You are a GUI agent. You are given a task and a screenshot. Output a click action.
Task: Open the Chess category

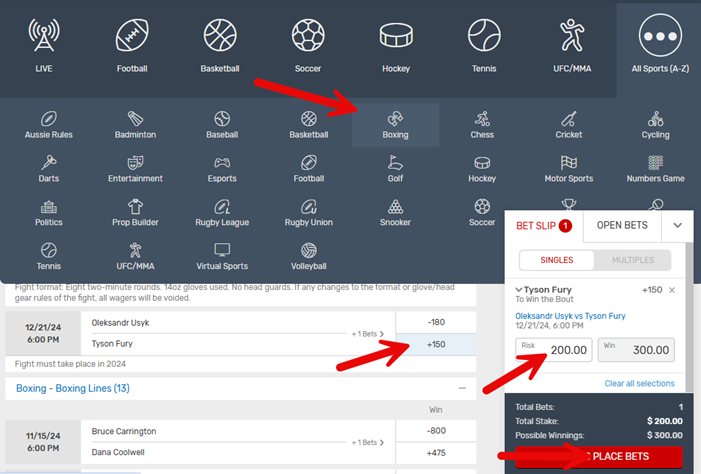[x=482, y=125]
